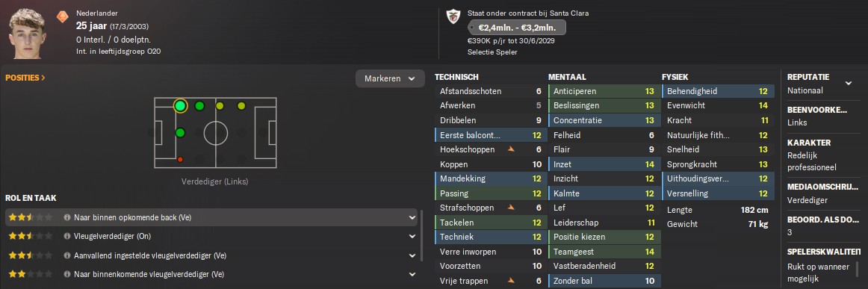
Task: Click the €2,4mln. - €3,2mln. value button
Action: click(x=516, y=28)
